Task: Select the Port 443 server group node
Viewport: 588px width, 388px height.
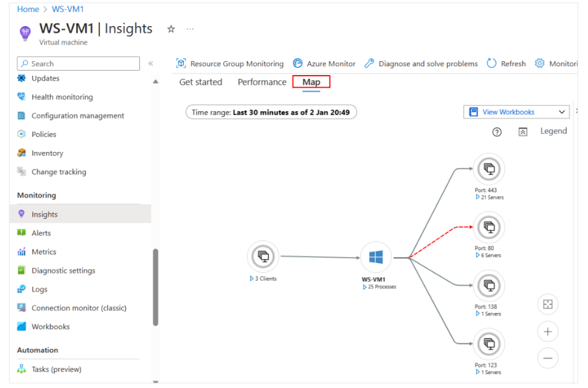Action: (x=489, y=169)
